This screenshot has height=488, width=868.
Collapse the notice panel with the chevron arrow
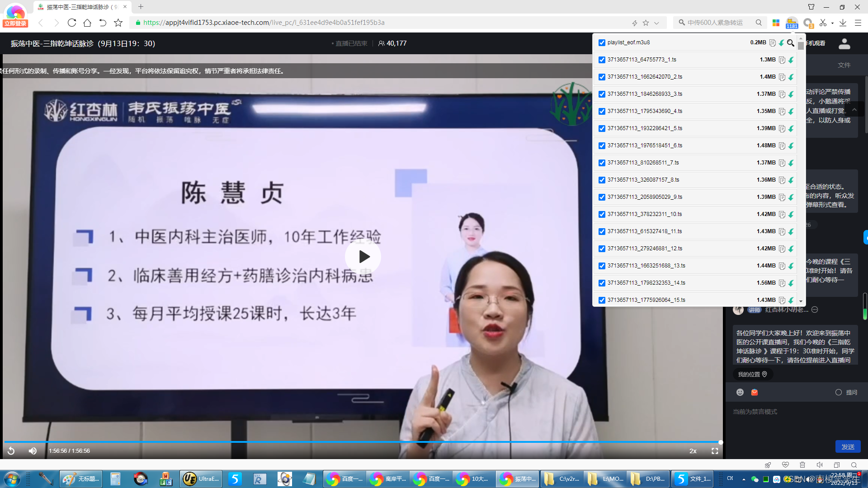pos(854,109)
